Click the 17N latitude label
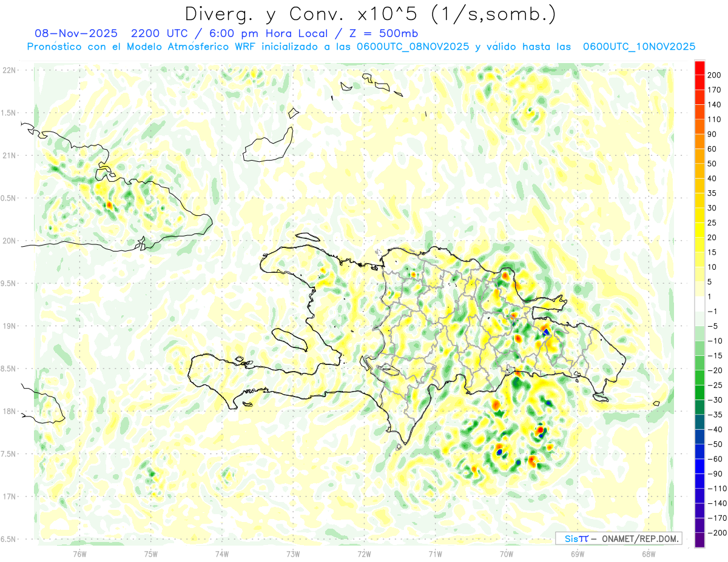Image resolution: width=728 pixels, height=562 pixels. [10, 497]
